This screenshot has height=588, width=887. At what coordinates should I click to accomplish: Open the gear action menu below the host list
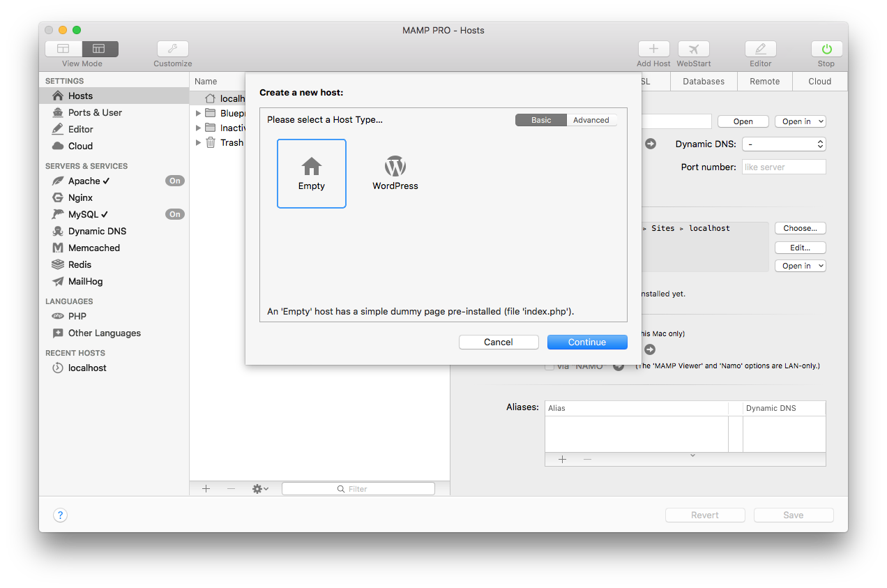(259, 488)
